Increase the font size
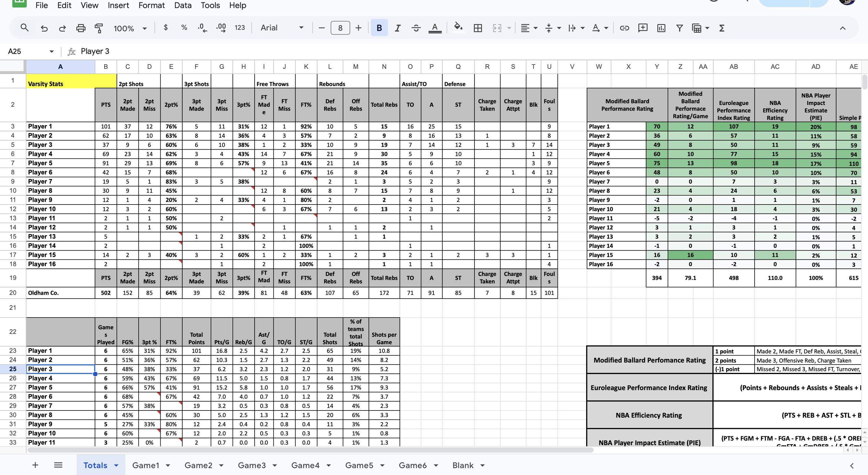This screenshot has height=475, width=868. pos(358,27)
